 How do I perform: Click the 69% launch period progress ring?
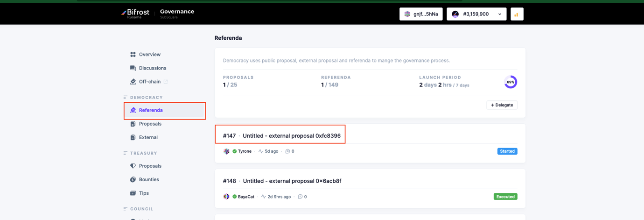(511, 82)
